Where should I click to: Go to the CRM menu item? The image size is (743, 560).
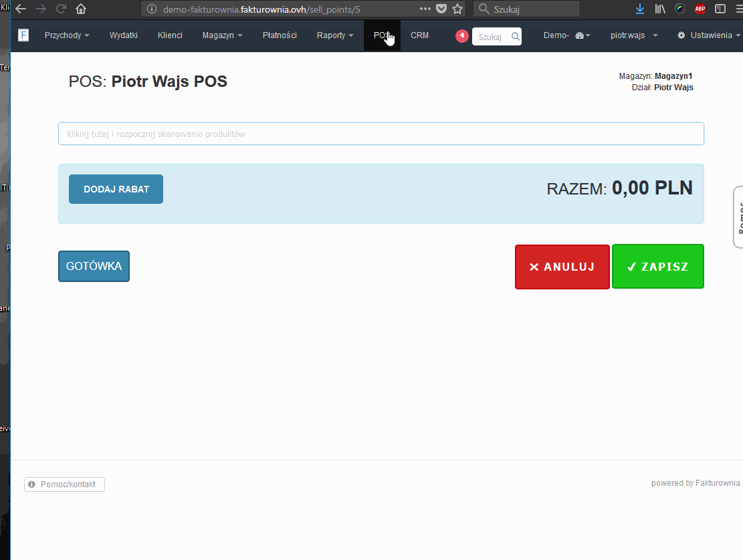point(419,35)
